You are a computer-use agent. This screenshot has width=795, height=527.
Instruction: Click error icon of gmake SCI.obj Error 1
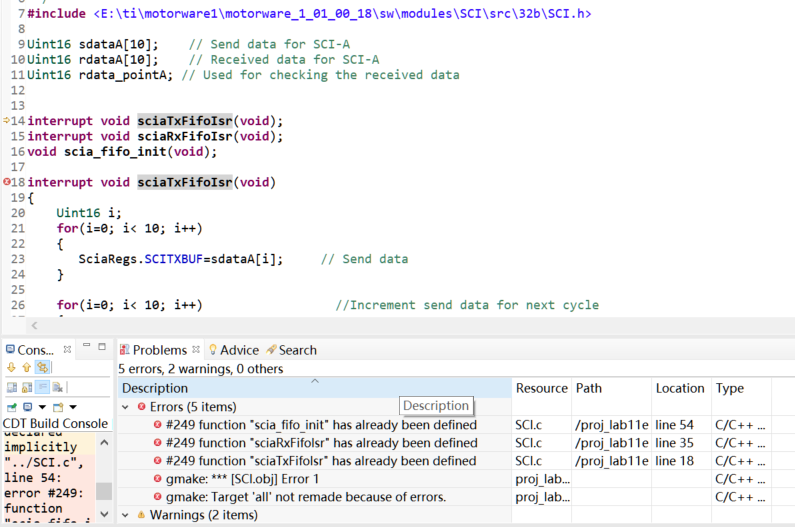[x=158, y=479]
